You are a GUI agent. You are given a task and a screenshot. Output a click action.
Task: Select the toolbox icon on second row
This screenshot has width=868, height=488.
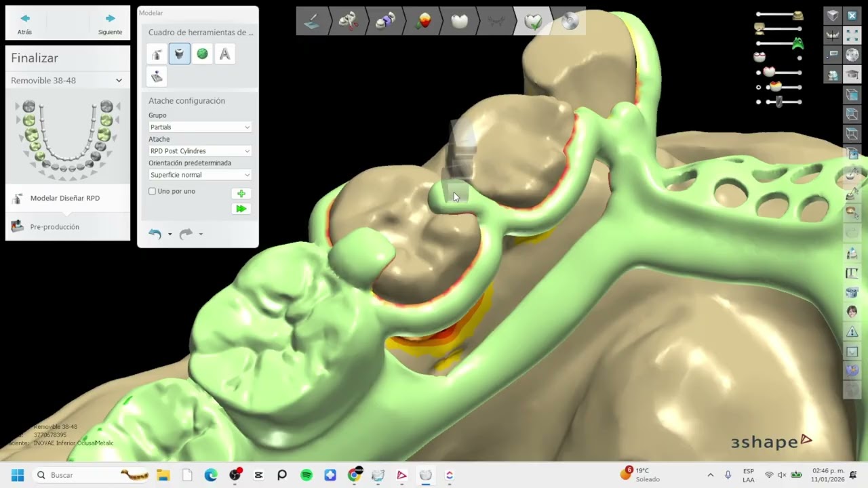pos(157,77)
